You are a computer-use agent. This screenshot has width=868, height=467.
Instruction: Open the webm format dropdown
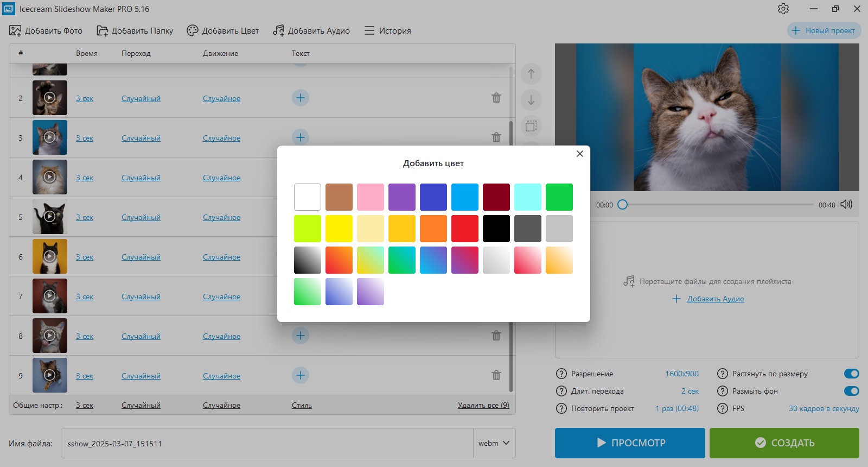(494, 443)
